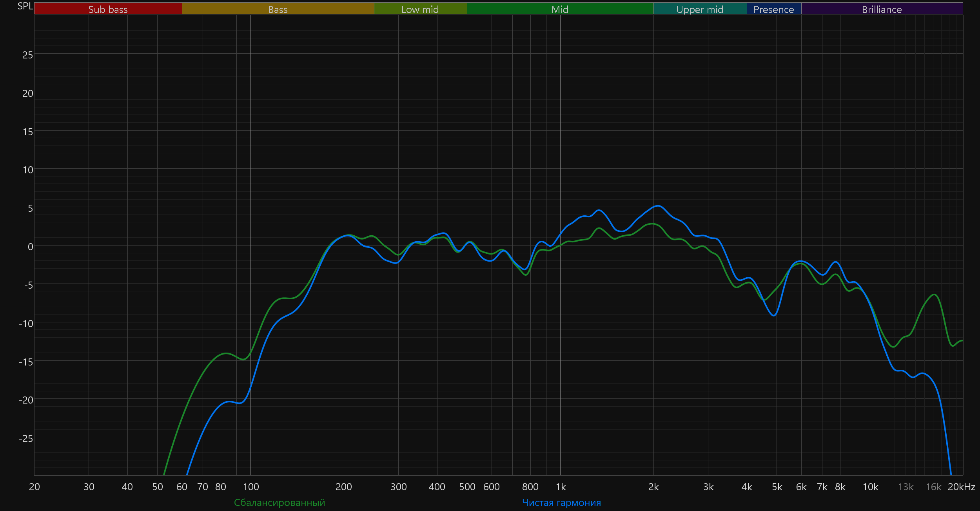Click the 20kHz axis end label
Screen dimensions: 980x511
click(961, 487)
